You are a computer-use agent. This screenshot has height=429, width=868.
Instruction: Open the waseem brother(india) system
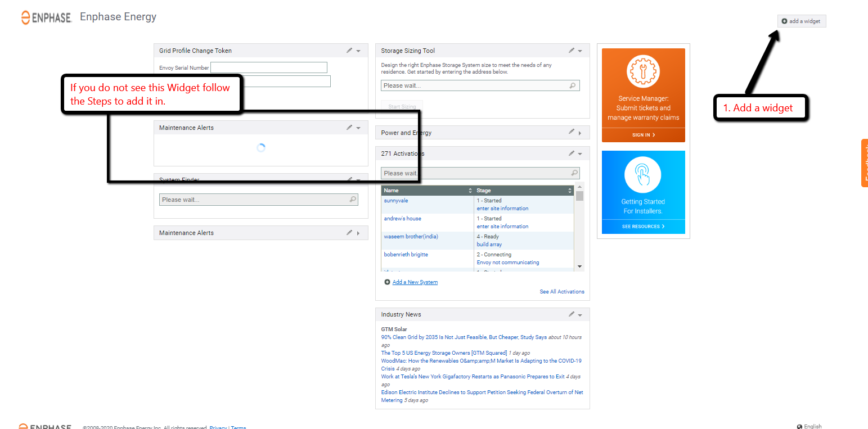tap(410, 237)
